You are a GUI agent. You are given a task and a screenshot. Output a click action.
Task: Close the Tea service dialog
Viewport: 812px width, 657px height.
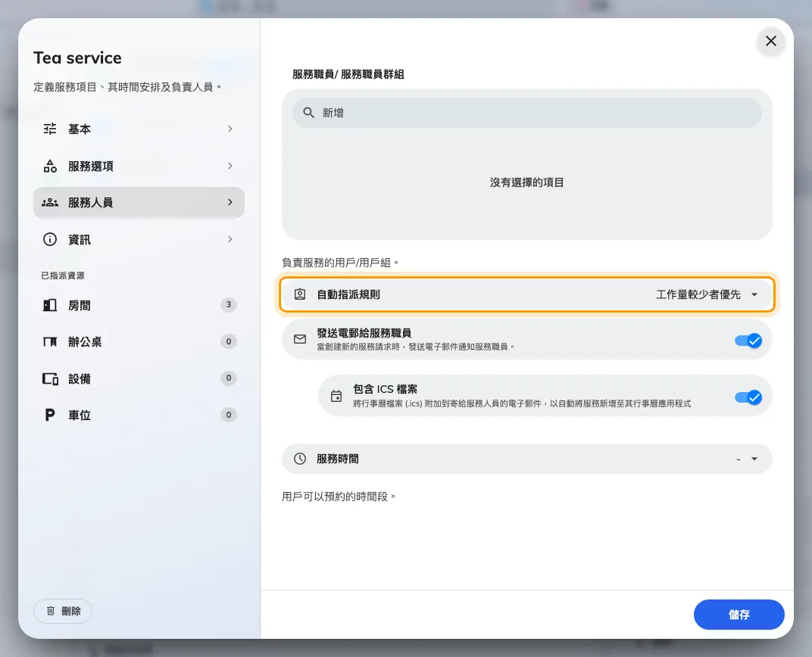770,41
